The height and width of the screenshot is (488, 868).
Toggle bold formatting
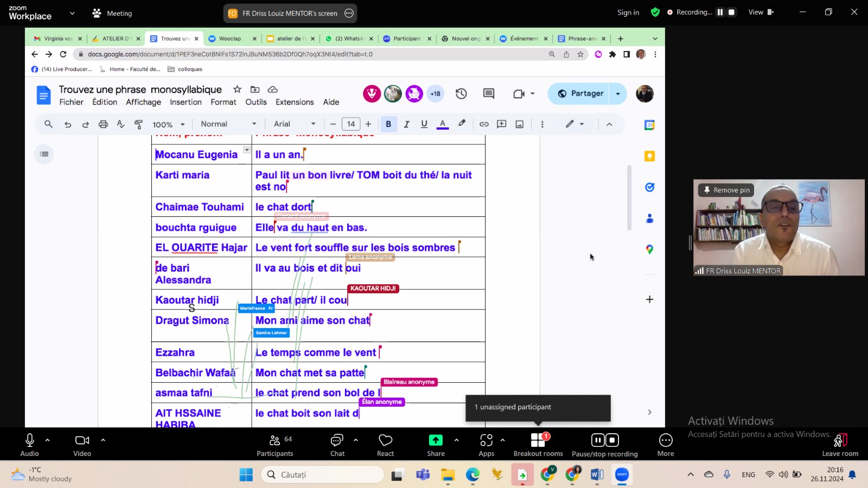click(388, 124)
